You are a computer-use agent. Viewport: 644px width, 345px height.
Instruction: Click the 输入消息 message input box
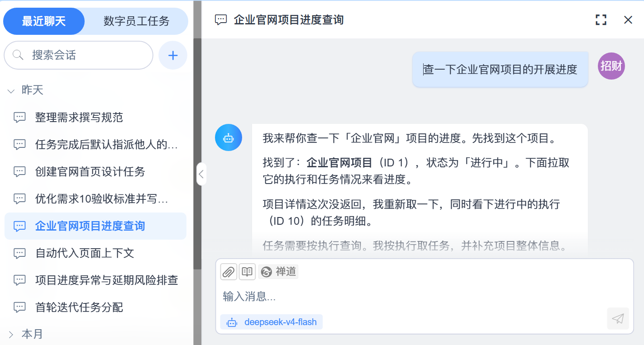click(425, 297)
